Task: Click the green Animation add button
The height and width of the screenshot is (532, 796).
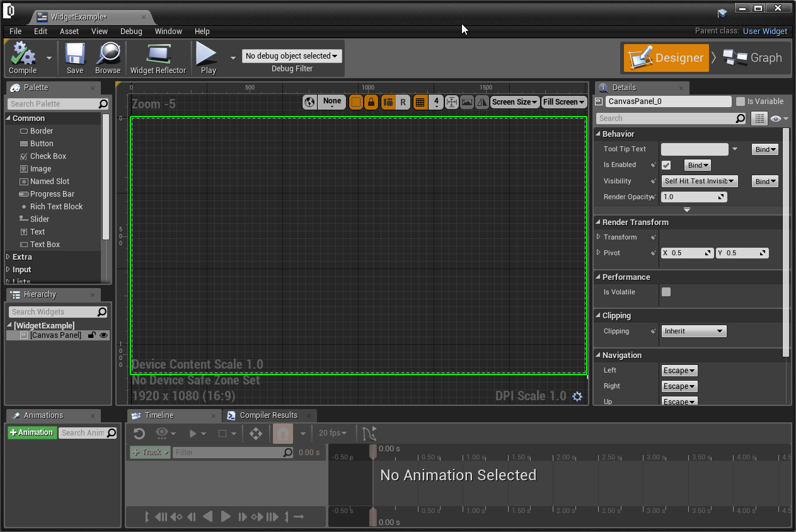Action: point(32,433)
